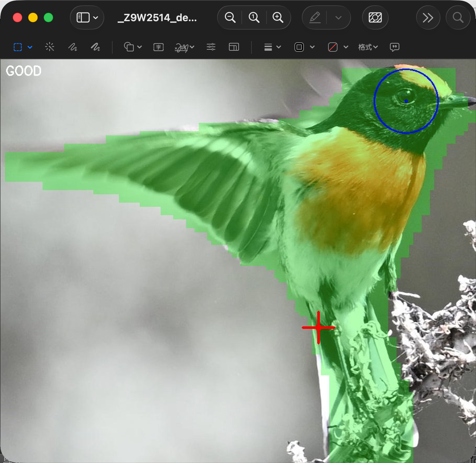Choose the thicker Draw pen tool
This screenshot has width=476, height=463.
(x=95, y=47)
